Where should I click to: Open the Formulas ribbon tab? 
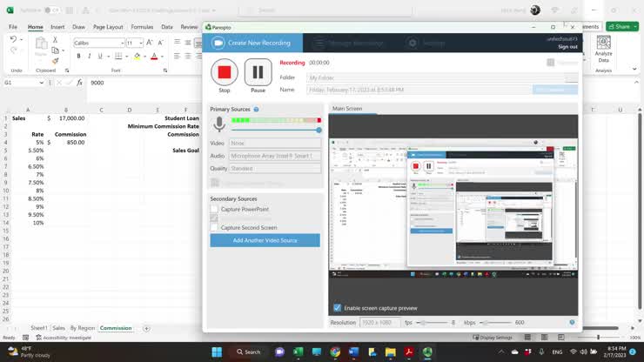point(142,27)
